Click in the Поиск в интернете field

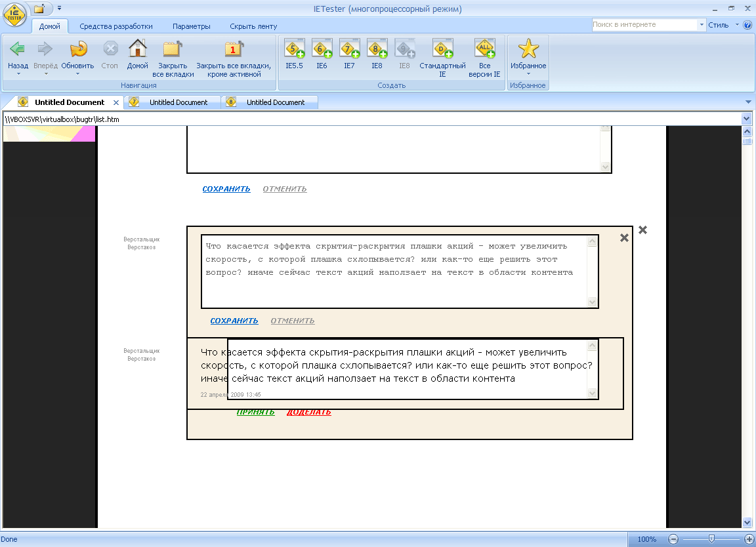(644, 24)
